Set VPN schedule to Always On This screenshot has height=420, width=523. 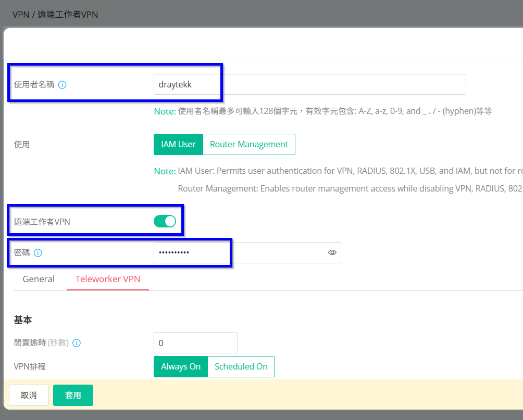[x=180, y=366]
